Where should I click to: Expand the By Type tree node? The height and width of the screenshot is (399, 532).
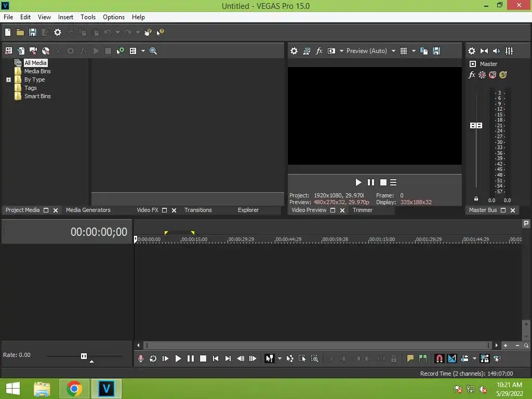click(8, 79)
